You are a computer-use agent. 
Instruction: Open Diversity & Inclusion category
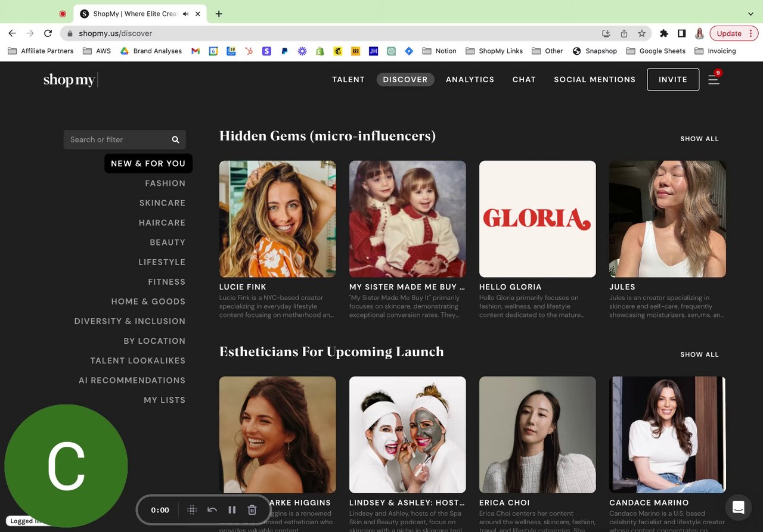click(130, 321)
